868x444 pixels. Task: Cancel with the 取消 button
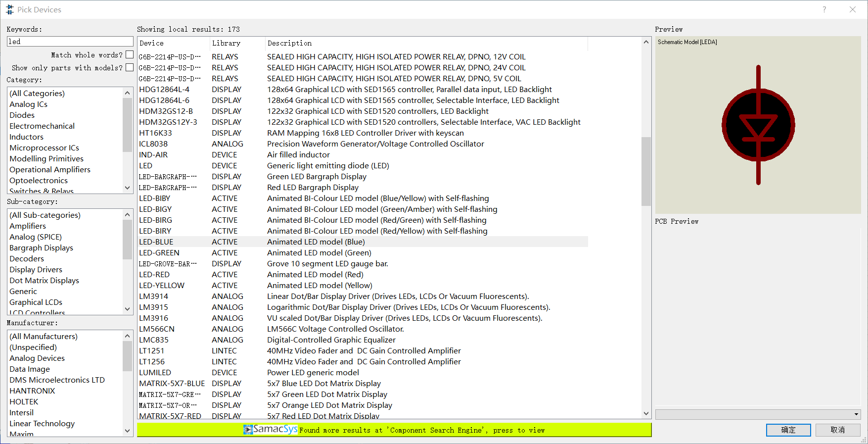[838, 430]
